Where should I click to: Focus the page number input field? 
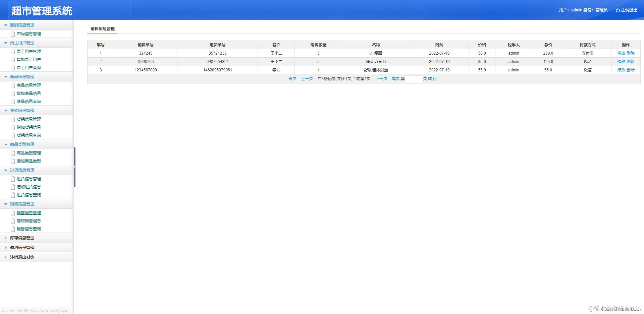(x=414, y=79)
